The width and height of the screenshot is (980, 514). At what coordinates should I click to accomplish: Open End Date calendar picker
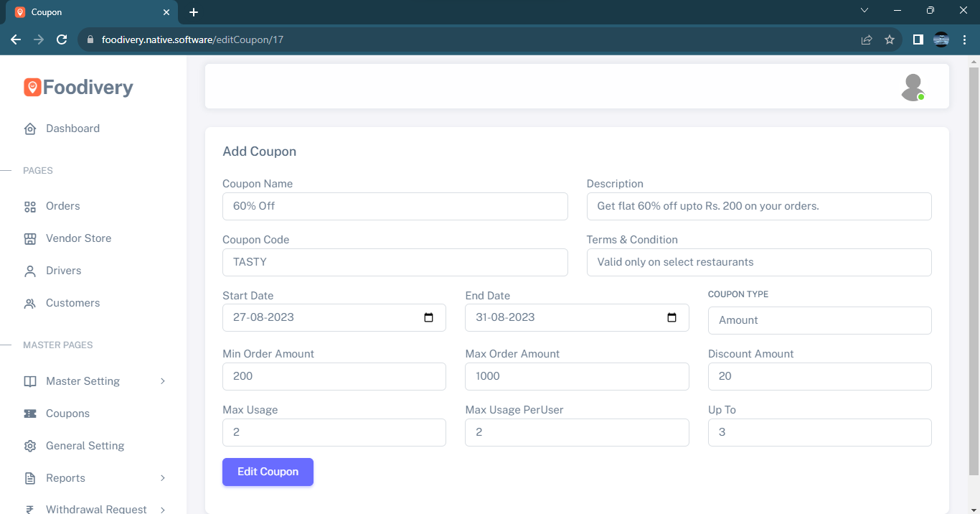point(672,317)
